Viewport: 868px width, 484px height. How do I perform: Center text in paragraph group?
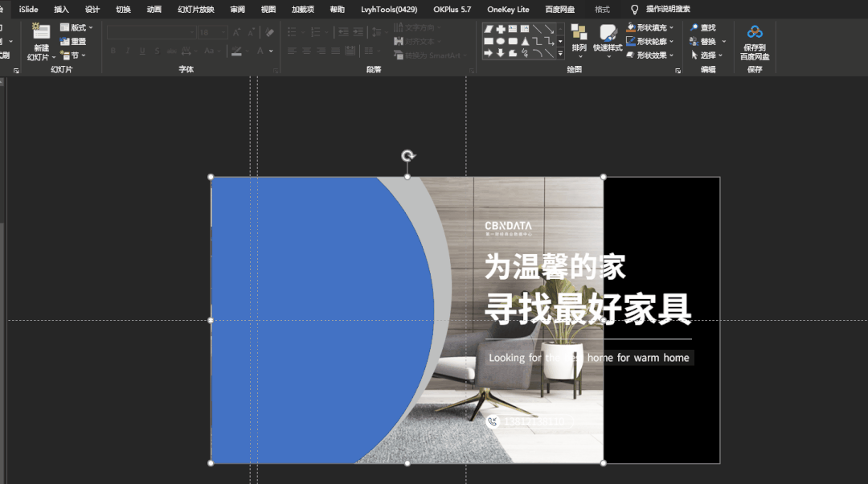(307, 51)
